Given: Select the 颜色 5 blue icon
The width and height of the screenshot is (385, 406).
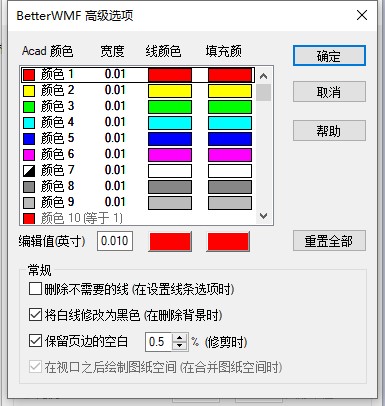Looking at the screenshot, I should pyautogui.click(x=29, y=139).
